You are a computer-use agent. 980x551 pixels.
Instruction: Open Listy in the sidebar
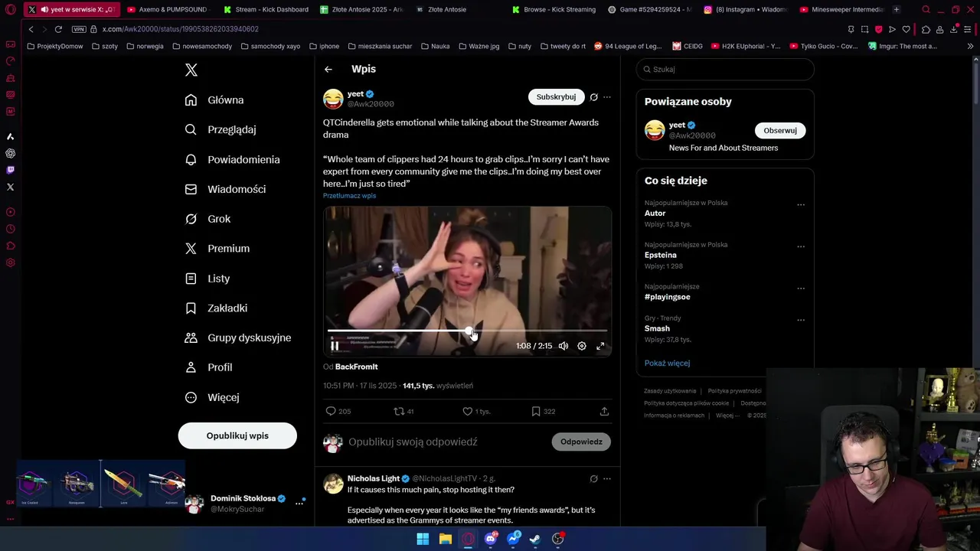pos(207,279)
